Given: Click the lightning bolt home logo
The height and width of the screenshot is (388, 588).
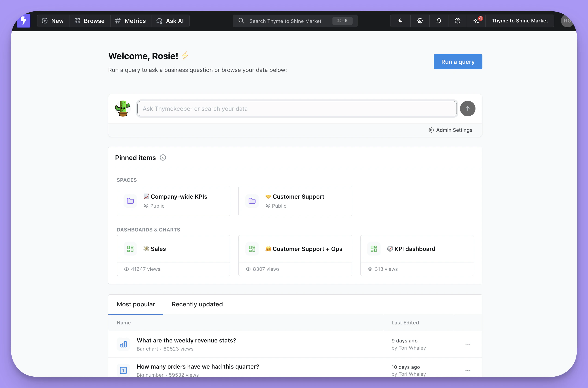Looking at the screenshot, I should coord(24,21).
